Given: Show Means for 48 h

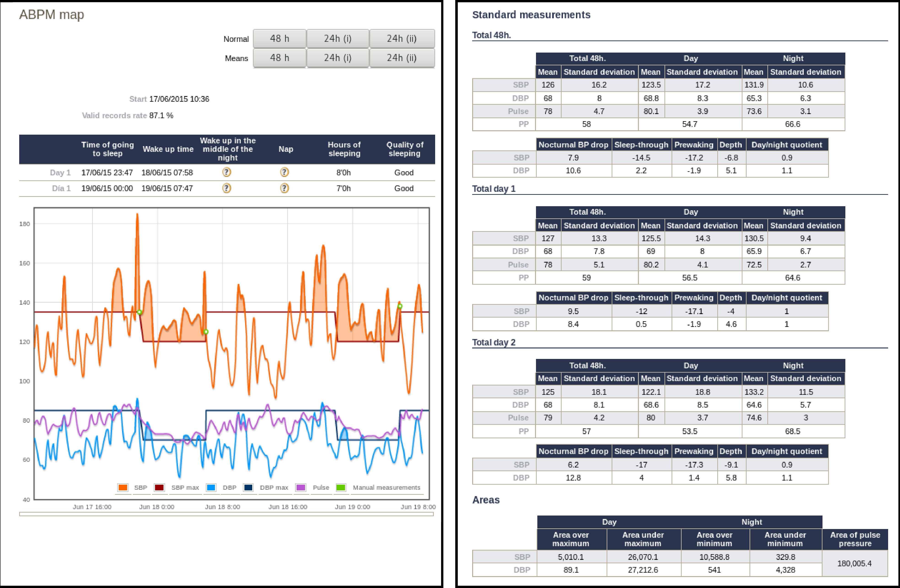Looking at the screenshot, I should [x=279, y=58].
